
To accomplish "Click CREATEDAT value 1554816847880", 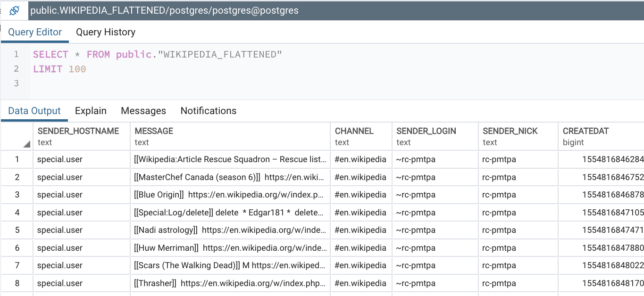I will point(601,248).
